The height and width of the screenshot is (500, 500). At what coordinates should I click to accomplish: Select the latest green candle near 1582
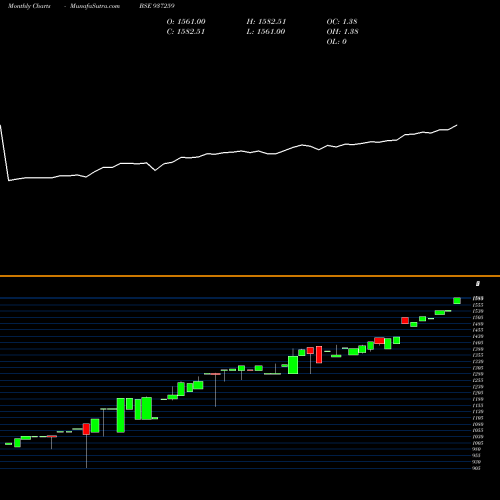coord(457,301)
